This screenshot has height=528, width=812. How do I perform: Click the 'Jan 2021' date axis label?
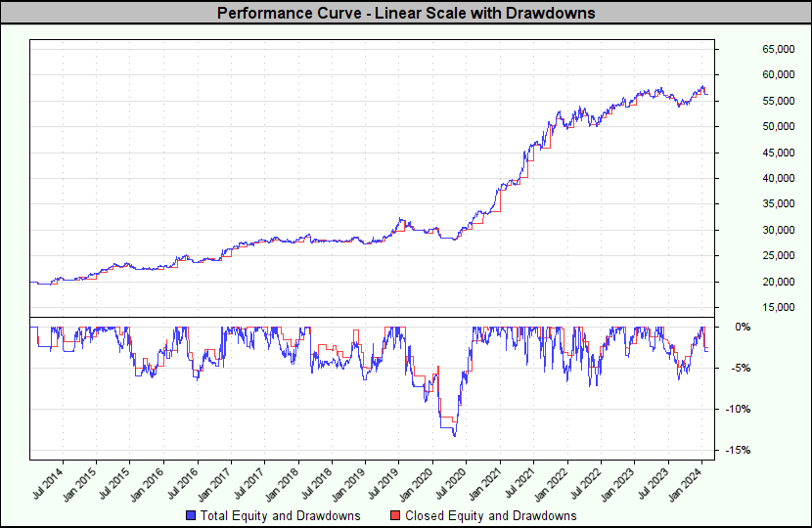(x=484, y=484)
